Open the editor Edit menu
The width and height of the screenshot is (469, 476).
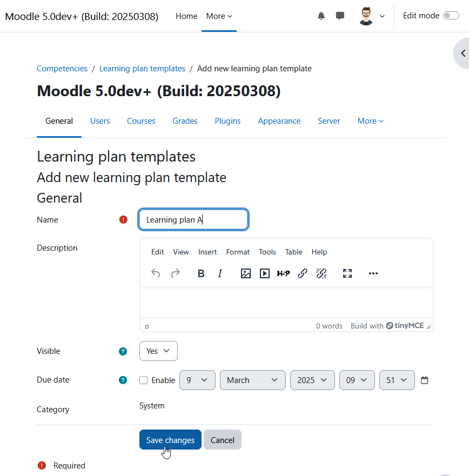158,252
